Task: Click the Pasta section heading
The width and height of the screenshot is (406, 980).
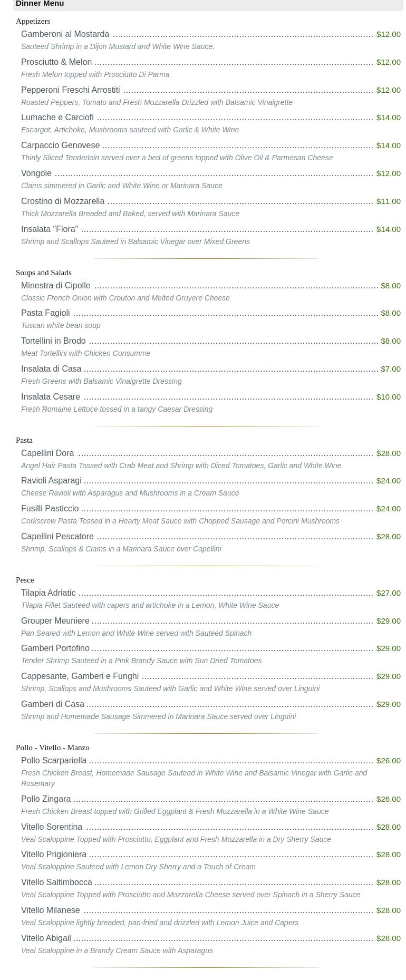Action: point(24,440)
